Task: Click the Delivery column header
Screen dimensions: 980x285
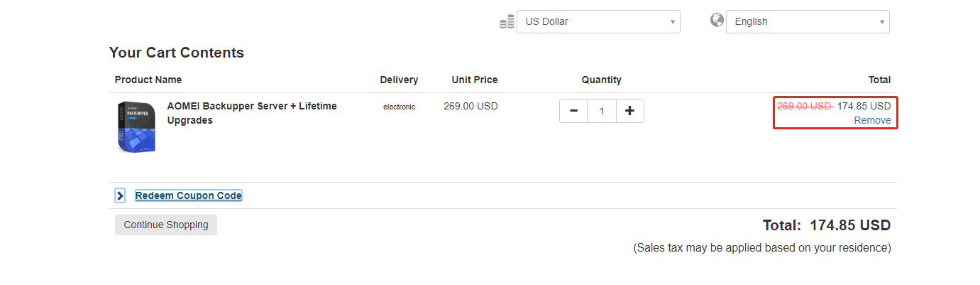Action: pos(399,80)
